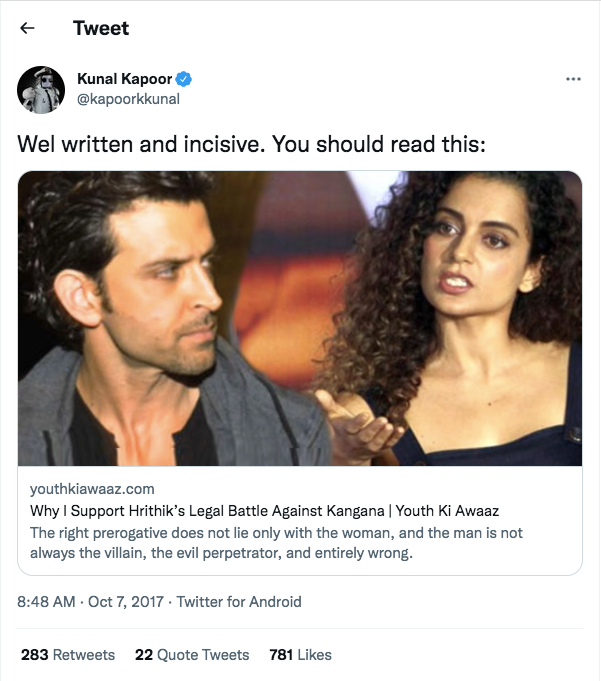Click the youthkiawaaz.com domain link

(x=92, y=489)
